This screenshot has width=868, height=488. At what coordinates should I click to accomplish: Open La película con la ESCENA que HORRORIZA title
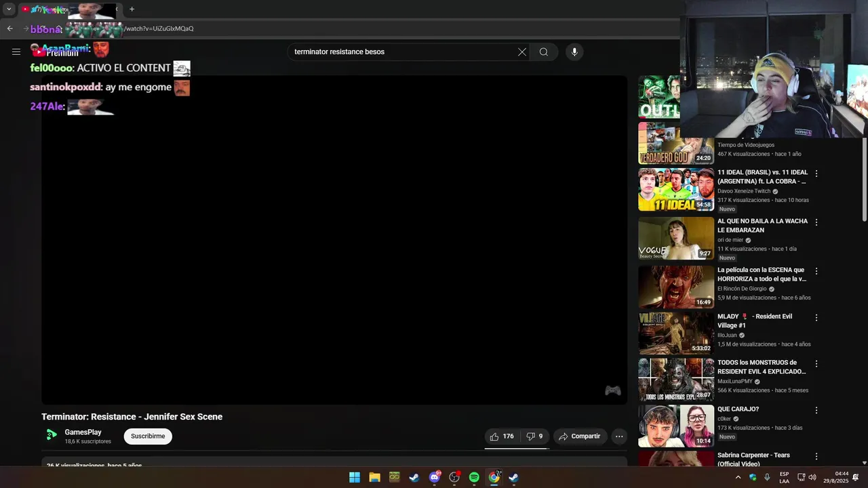[x=762, y=274]
